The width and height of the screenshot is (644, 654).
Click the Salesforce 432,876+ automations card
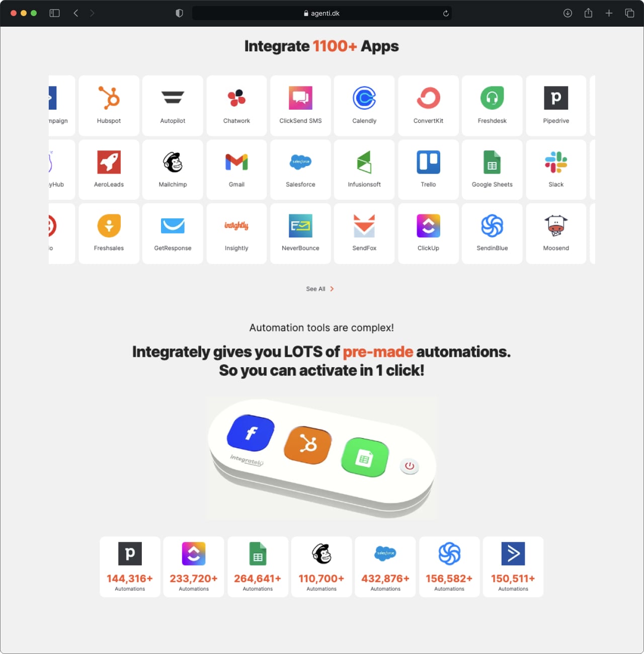385,567
